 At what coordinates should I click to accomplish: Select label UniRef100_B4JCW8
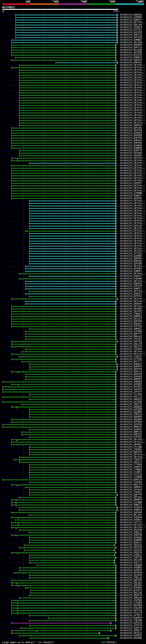click(x=131, y=50)
